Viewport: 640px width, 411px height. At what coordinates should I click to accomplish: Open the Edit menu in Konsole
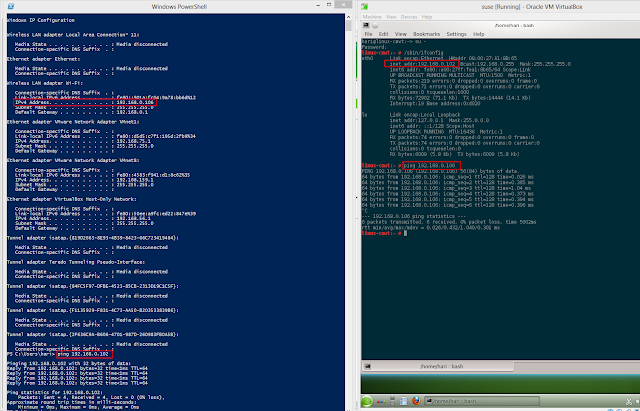pyautogui.click(x=383, y=34)
